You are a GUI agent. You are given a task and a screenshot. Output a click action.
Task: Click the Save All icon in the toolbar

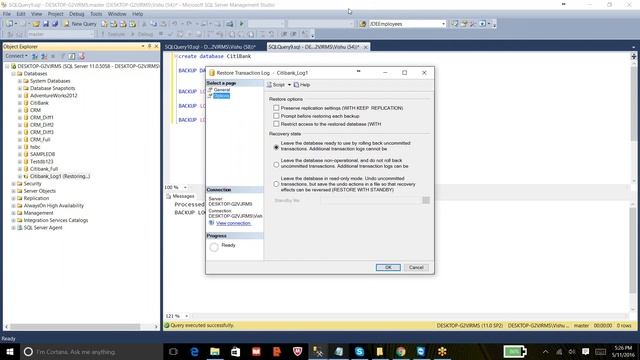point(55,24)
